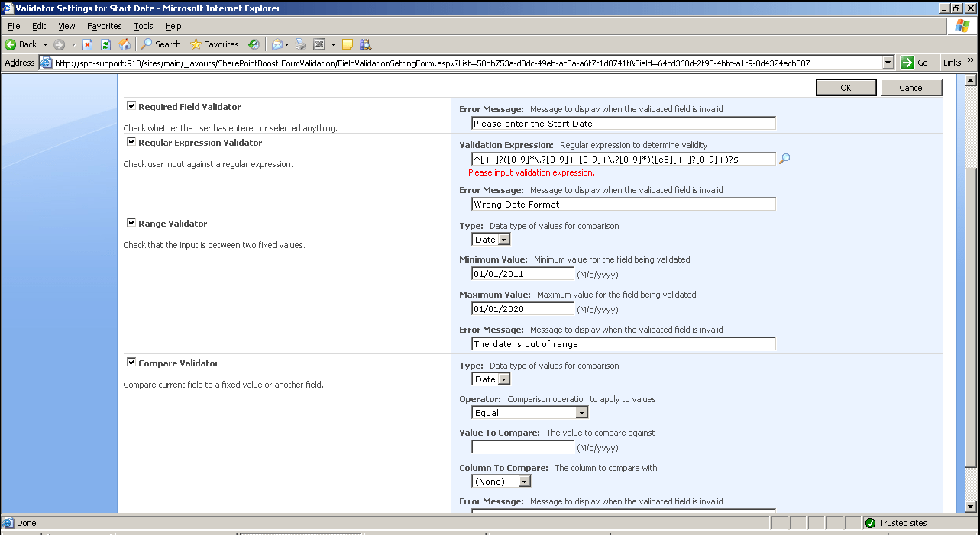The height and width of the screenshot is (535, 980).
Task: Click the address bar URL field
Action: coord(466,63)
